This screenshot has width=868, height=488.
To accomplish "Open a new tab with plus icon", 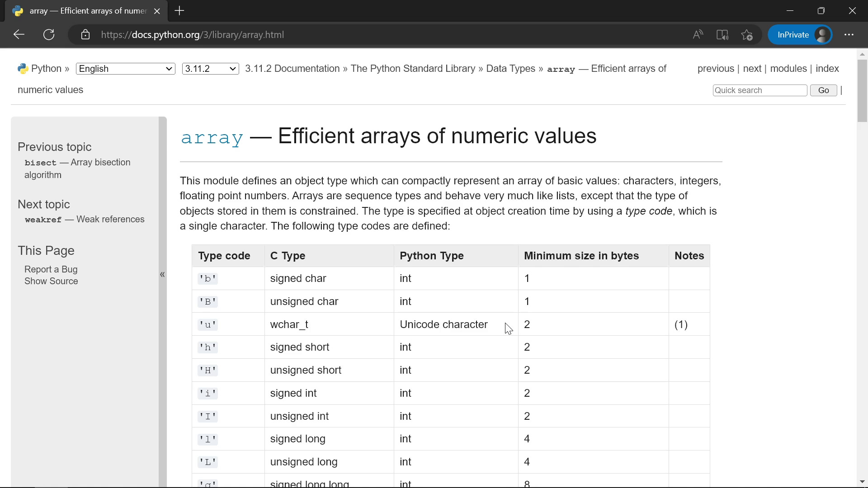I will 179,11.
